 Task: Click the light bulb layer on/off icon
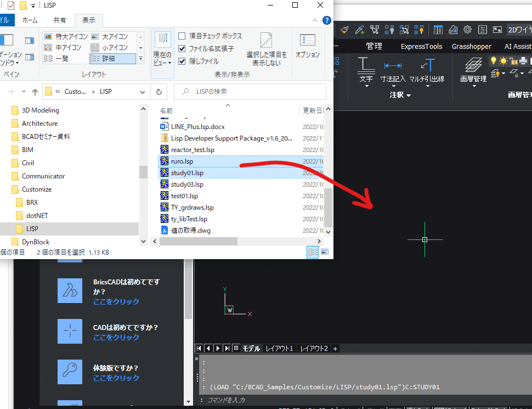click(493, 61)
